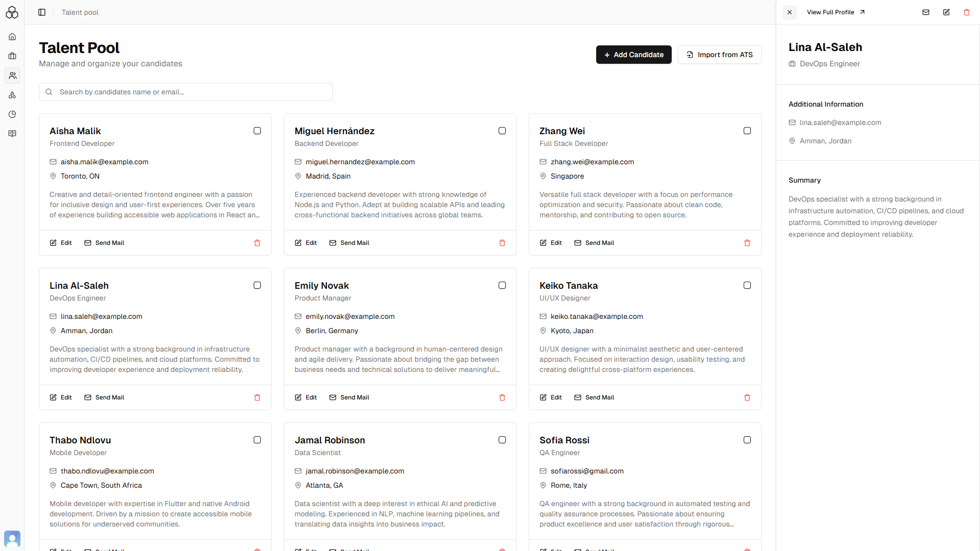Image resolution: width=980 pixels, height=551 pixels.
Task: Tick Sofia Rossi's selection checkbox
Action: (x=747, y=440)
